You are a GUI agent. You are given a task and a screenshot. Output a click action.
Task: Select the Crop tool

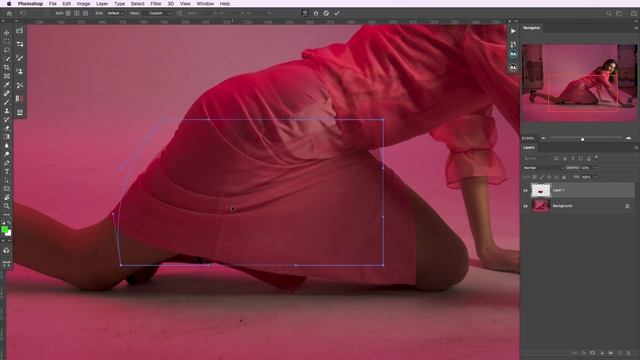[x=7, y=67]
